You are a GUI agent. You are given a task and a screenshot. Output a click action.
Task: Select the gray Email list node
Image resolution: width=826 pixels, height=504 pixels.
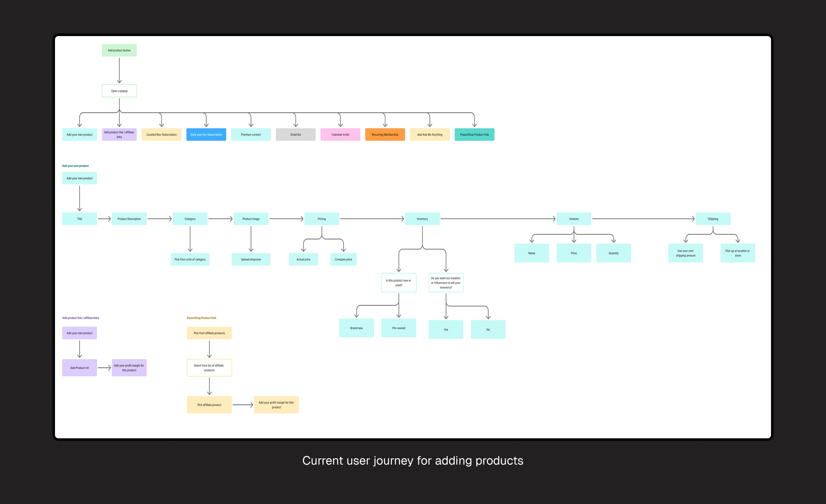pos(295,134)
